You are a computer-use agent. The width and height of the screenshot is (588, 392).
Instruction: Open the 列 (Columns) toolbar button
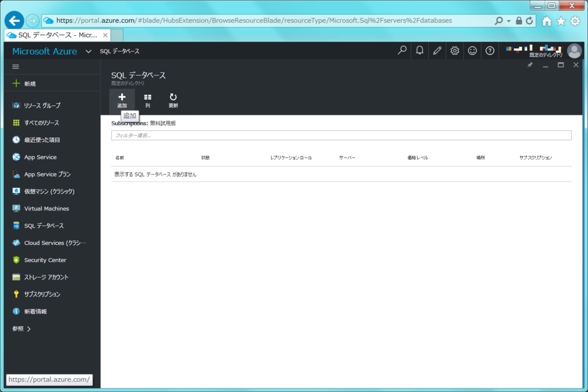point(148,101)
